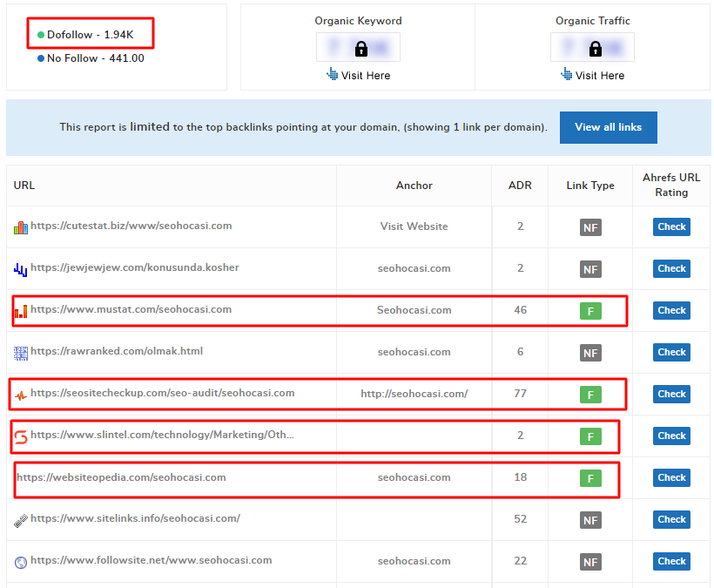Click the green F badge in the slintel.com row
The height and width of the screenshot is (588, 714).
click(x=590, y=436)
